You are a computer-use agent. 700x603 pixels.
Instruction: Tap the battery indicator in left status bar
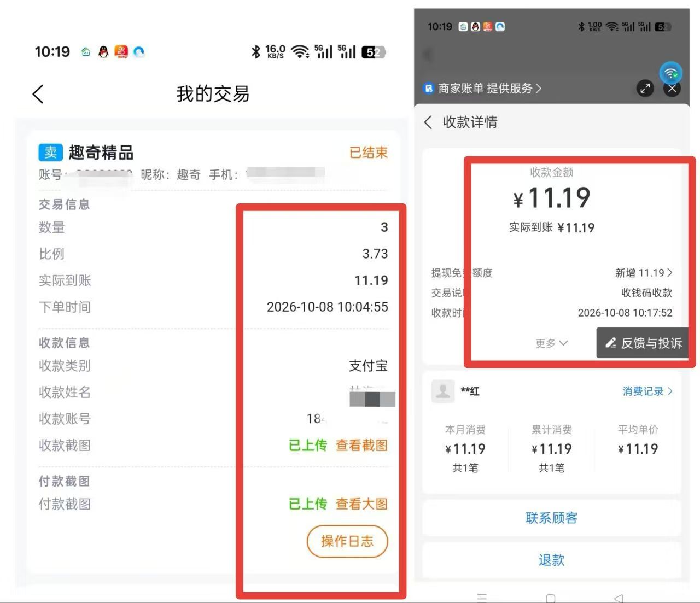[x=374, y=52]
